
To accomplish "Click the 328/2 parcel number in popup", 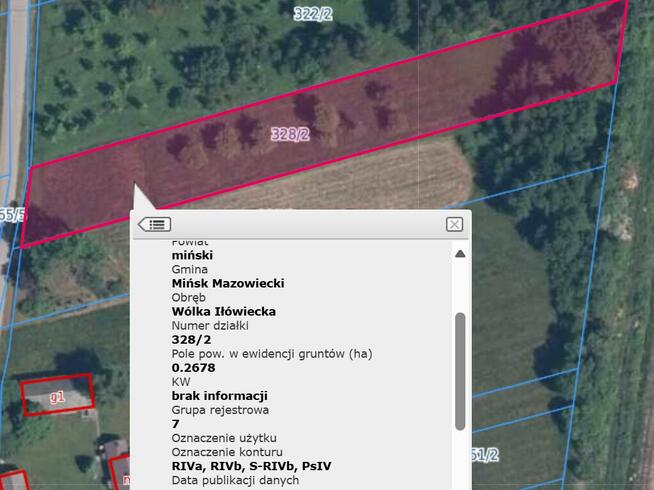I will (191, 339).
